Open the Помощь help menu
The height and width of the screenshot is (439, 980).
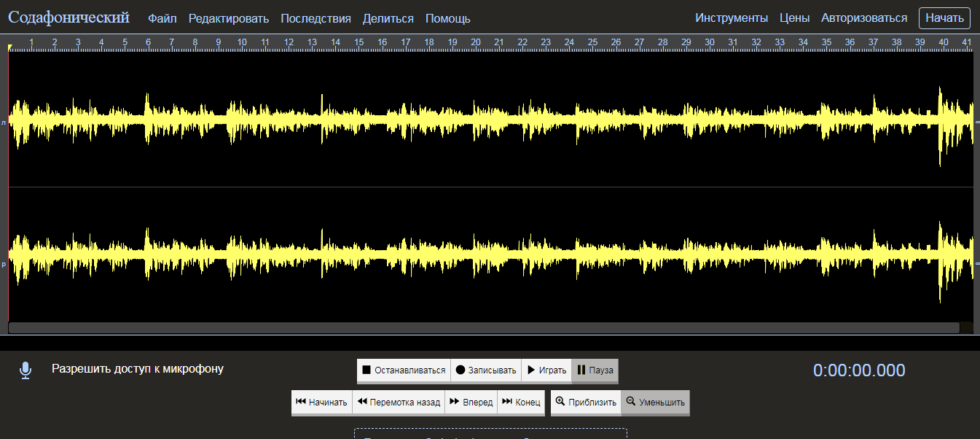pos(447,19)
